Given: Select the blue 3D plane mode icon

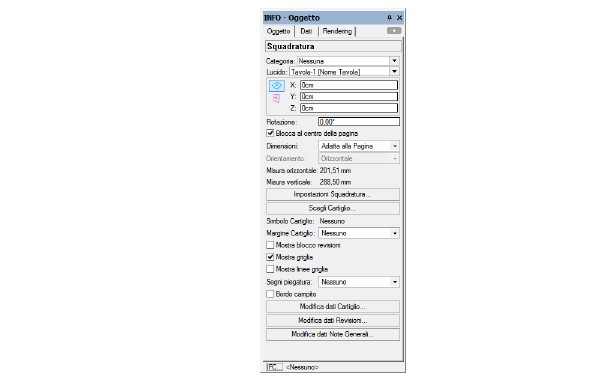Looking at the screenshot, I should tap(277, 86).
